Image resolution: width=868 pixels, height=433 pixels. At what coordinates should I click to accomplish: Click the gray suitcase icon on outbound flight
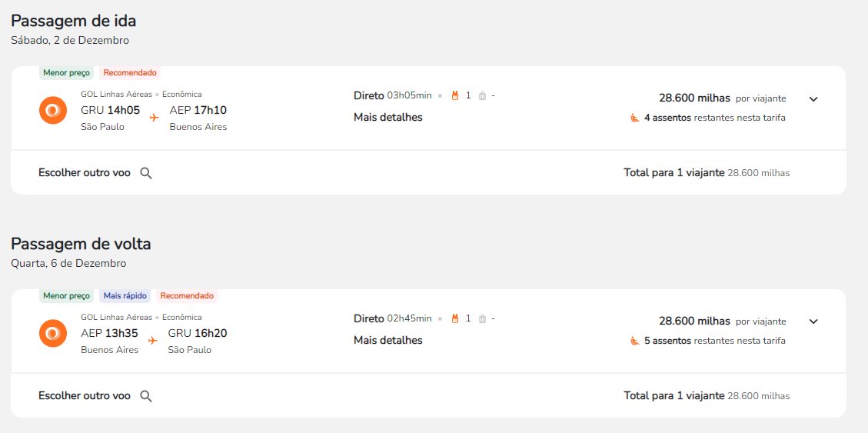tap(482, 96)
